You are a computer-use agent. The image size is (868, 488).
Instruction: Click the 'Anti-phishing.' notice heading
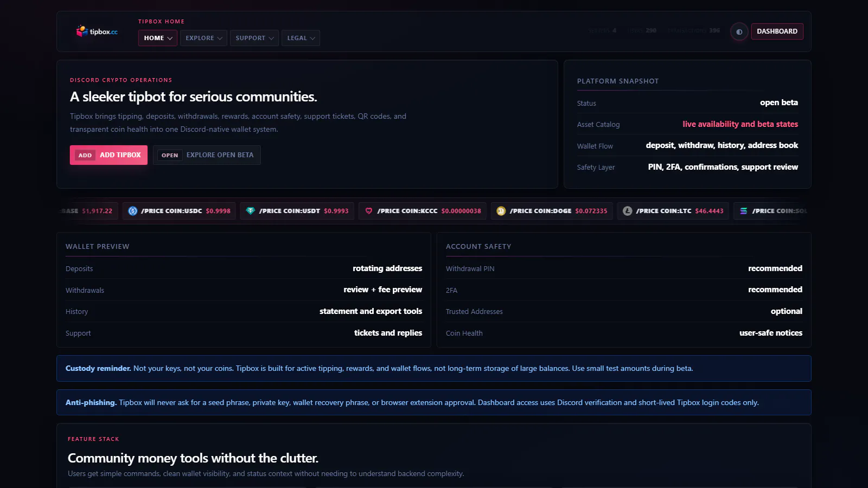tap(91, 402)
